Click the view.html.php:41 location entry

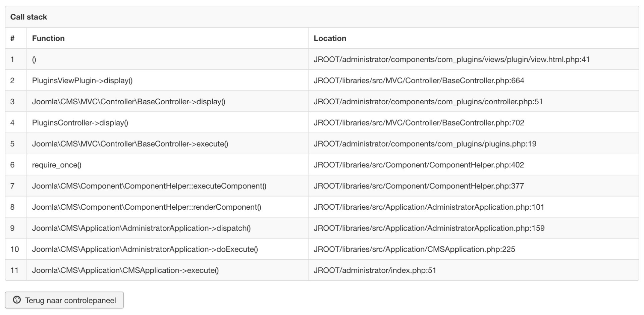click(x=451, y=59)
